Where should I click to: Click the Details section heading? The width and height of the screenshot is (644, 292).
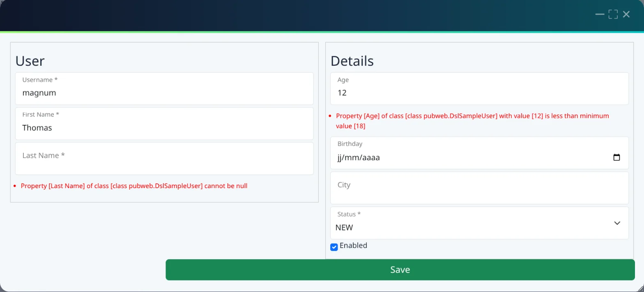click(x=352, y=61)
